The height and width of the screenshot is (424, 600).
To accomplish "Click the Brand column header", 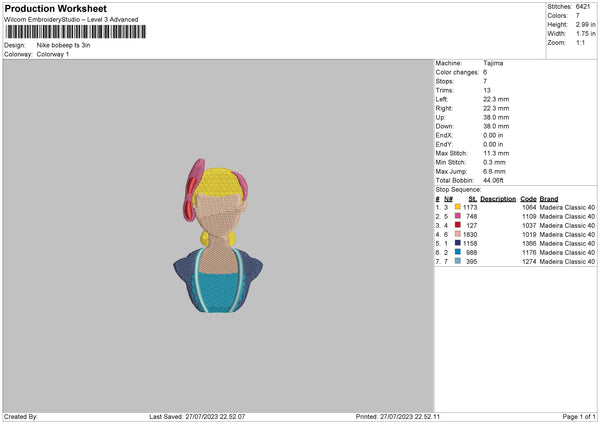I will click(549, 199).
